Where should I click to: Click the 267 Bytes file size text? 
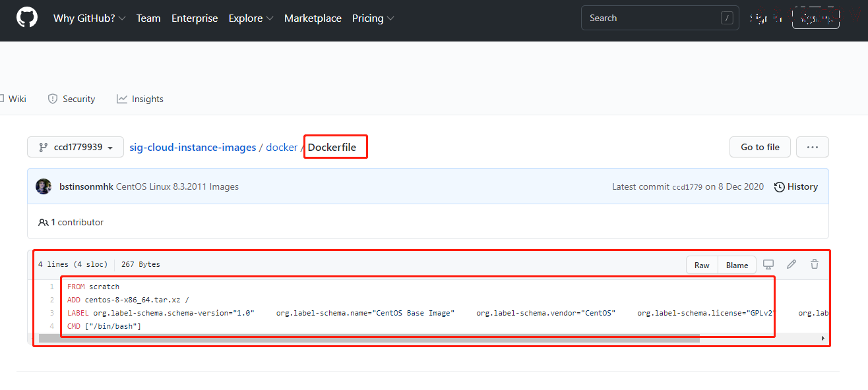[x=140, y=264]
